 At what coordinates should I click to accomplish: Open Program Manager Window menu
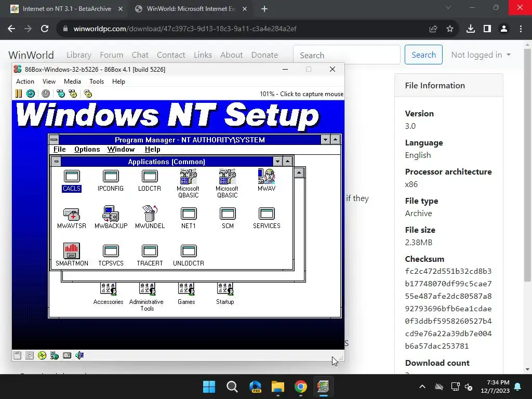[121, 149]
